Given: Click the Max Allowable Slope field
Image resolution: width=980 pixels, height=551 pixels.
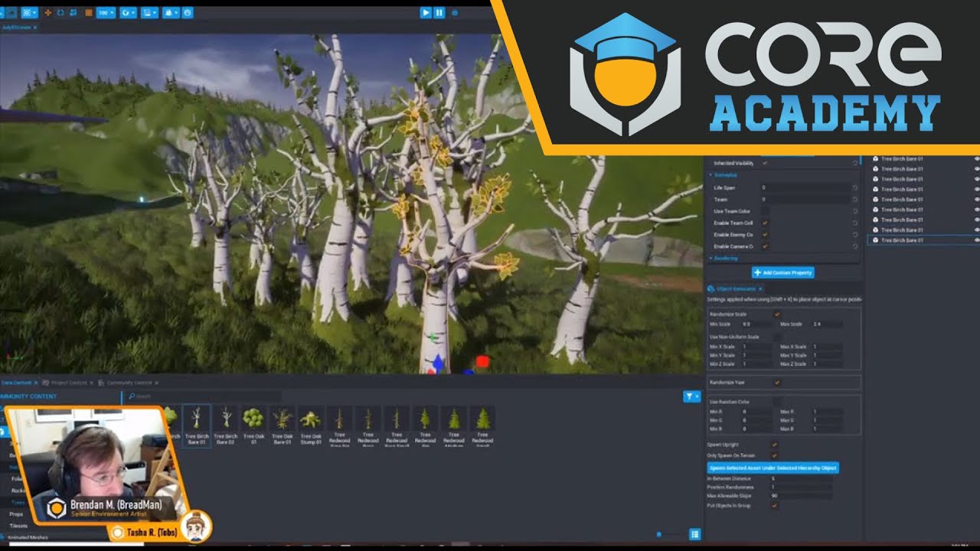Looking at the screenshot, I should 802,496.
